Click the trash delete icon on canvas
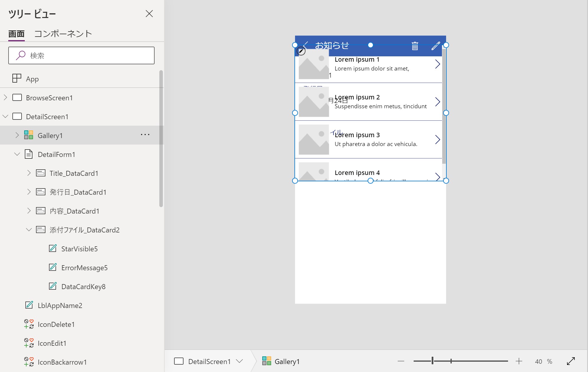This screenshot has width=588, height=372. (415, 46)
